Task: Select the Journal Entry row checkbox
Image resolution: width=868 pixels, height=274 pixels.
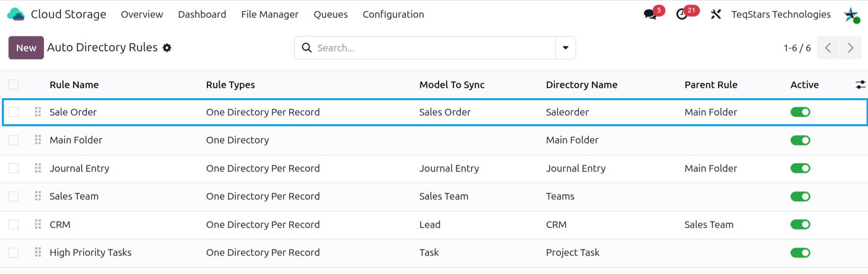Action: click(x=14, y=168)
